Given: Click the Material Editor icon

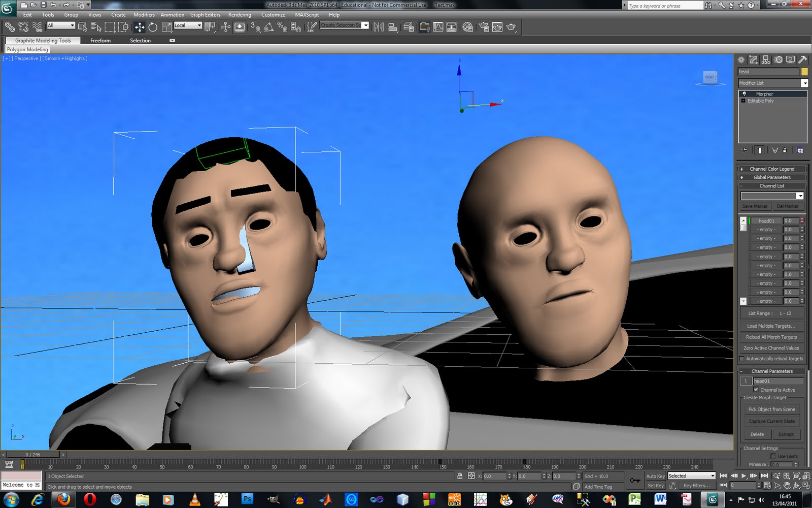Looking at the screenshot, I should 469,26.
